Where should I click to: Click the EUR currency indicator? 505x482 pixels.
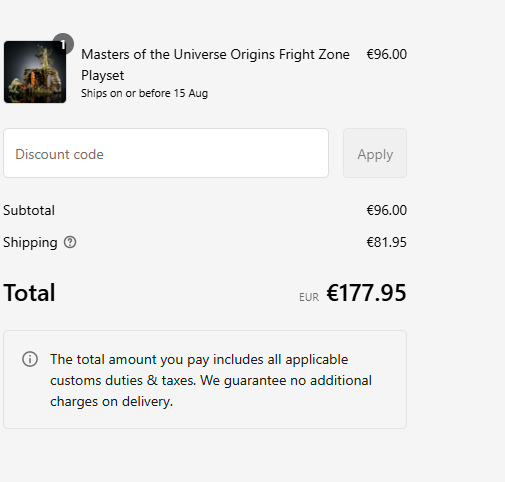(x=309, y=297)
